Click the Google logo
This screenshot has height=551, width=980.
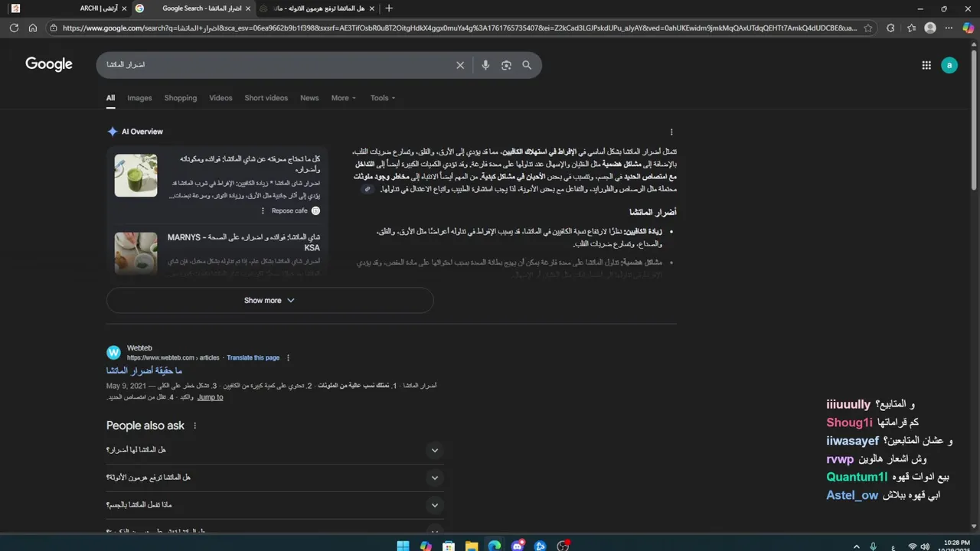coord(49,64)
